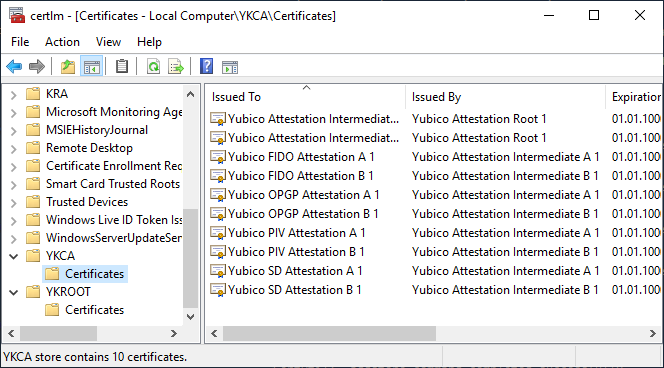664x368 pixels.
Task: Expand the KRA tree node
Action: coord(14,94)
